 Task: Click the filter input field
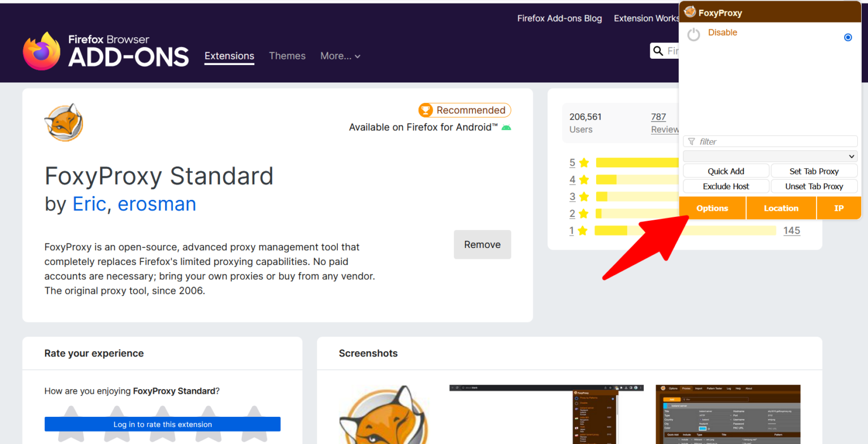pyautogui.click(x=770, y=142)
